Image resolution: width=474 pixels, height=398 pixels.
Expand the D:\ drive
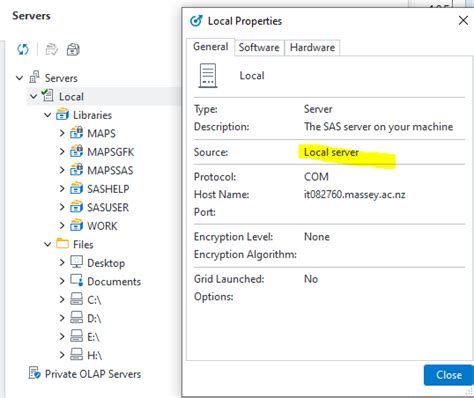(62, 318)
